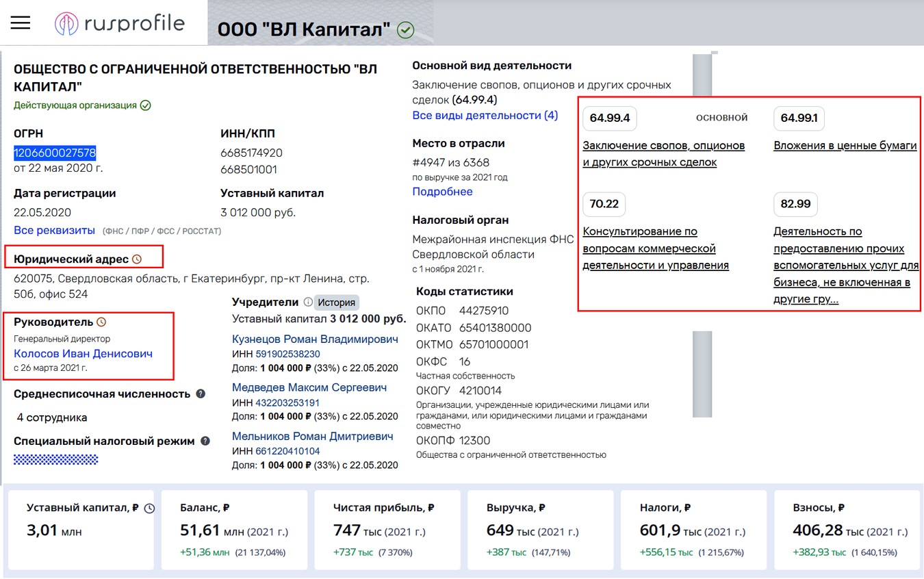Open founder Медведев Максим Сергеевич

pos(309,387)
